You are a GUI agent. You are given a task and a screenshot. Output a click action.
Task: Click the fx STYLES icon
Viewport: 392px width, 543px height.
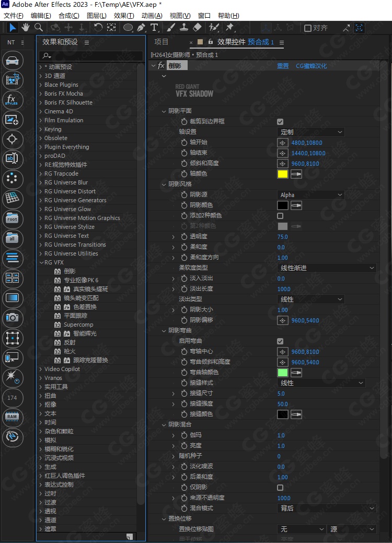(13, 100)
